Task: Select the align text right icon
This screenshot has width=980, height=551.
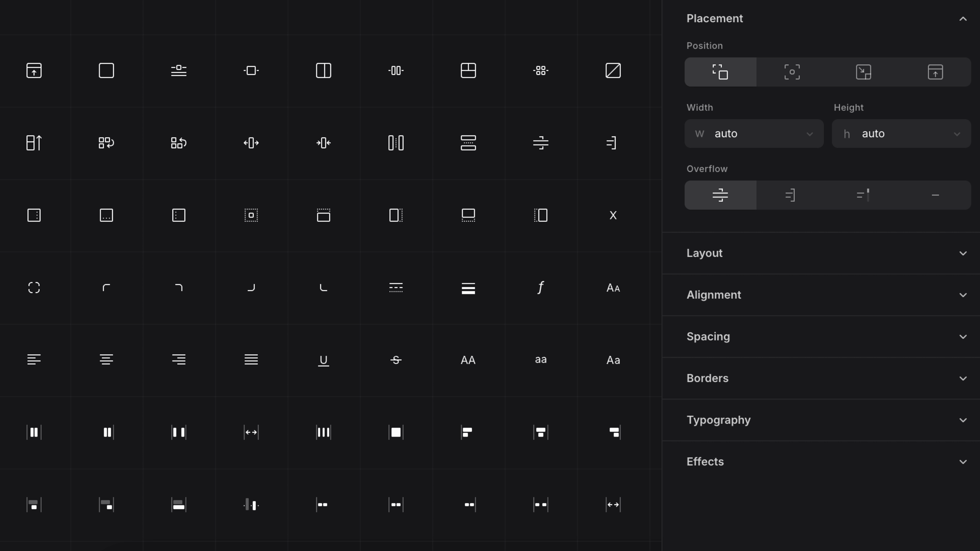Action: [x=178, y=360]
